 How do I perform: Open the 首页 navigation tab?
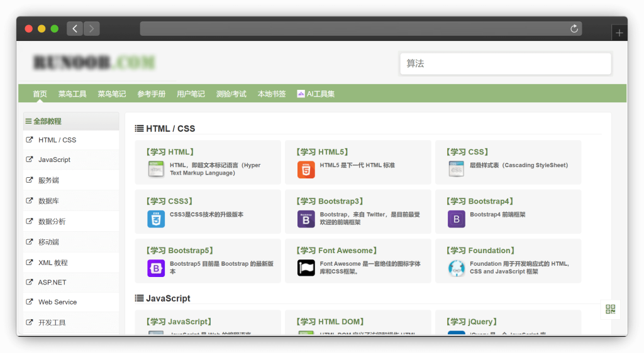point(40,94)
